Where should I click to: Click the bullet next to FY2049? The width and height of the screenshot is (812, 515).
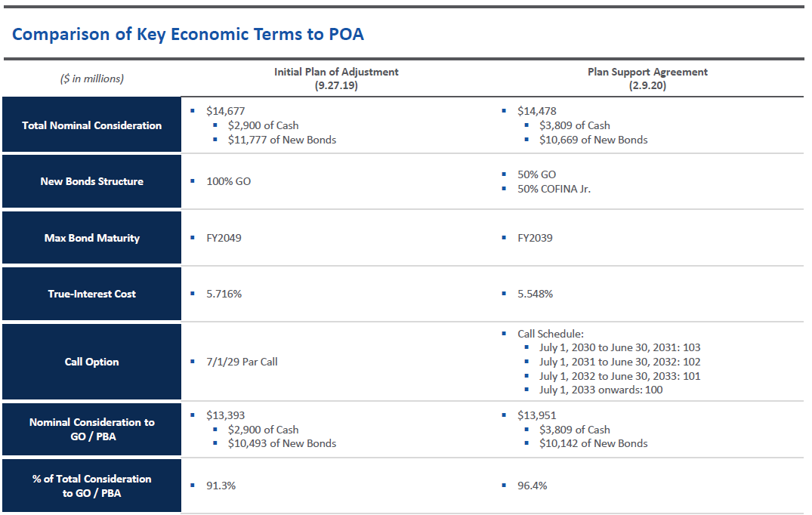click(193, 237)
